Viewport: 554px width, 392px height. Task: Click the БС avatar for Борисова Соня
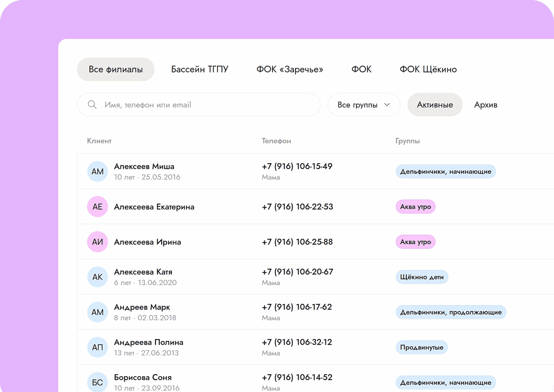click(98, 383)
